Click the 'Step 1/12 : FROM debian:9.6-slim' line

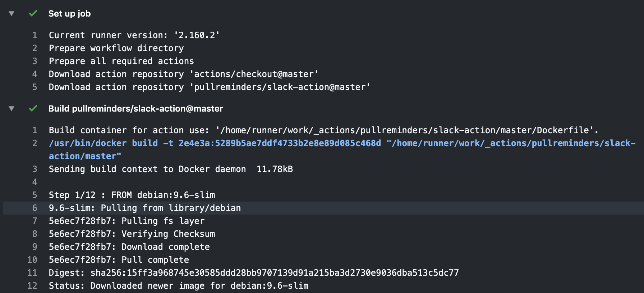[x=132, y=195]
